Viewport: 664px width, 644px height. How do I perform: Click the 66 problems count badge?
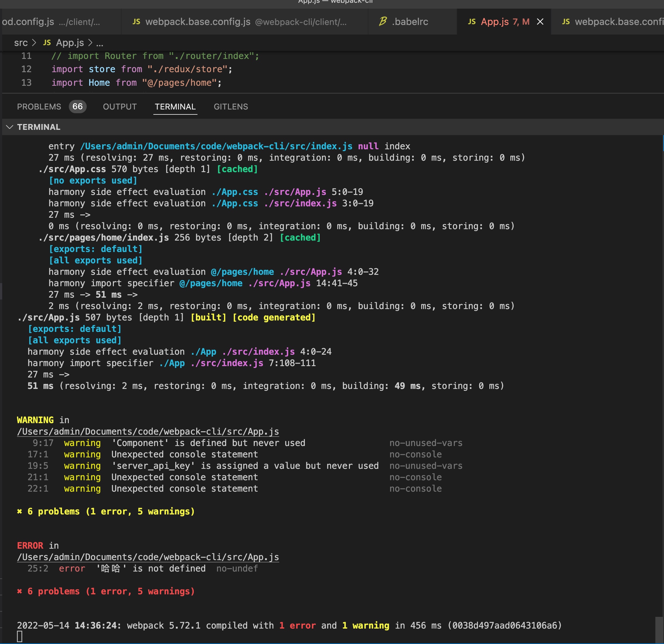77,107
